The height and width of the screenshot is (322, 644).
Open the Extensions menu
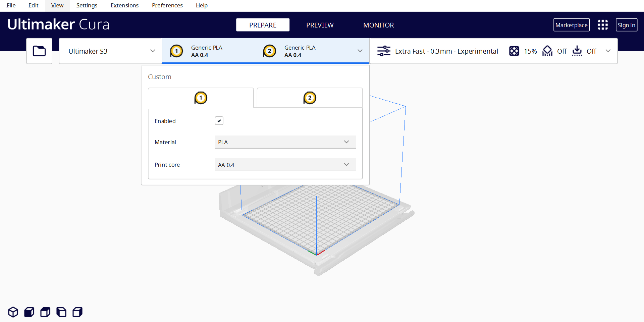tap(124, 5)
